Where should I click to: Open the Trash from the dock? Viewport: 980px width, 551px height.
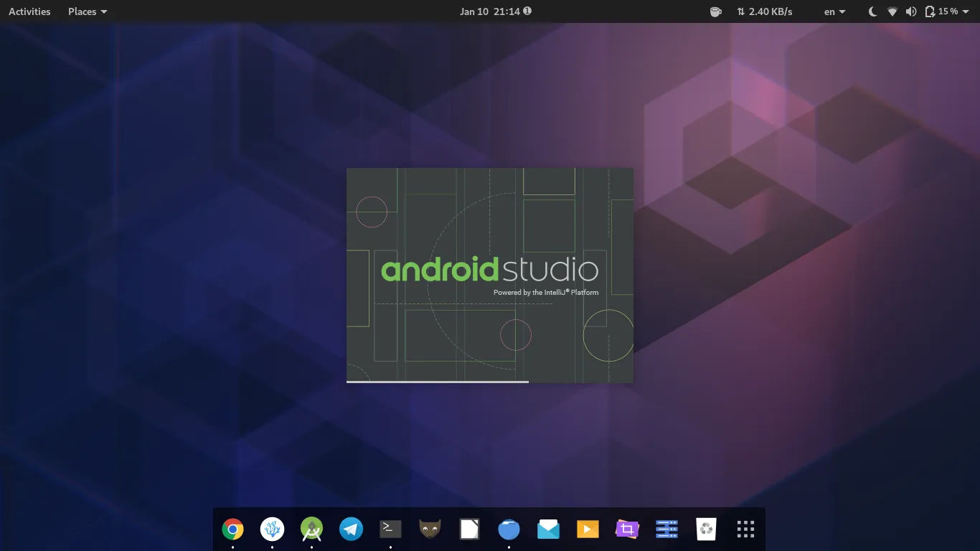[x=706, y=529]
